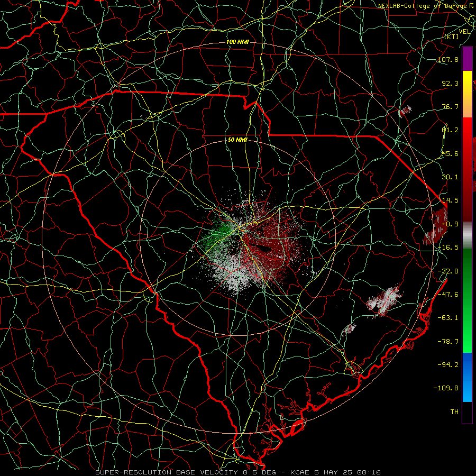Click the purple segment of the velocity scale
476x476 pixels.
coord(467,59)
